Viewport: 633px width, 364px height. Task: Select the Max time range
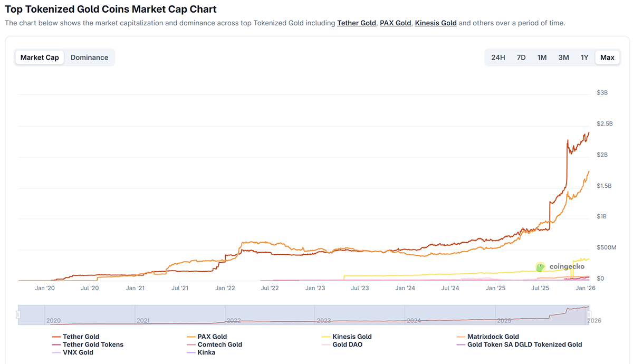(607, 58)
